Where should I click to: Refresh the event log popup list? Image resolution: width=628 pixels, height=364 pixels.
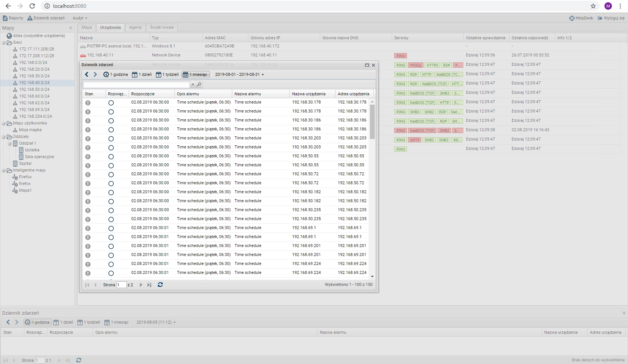pyautogui.click(x=160, y=285)
